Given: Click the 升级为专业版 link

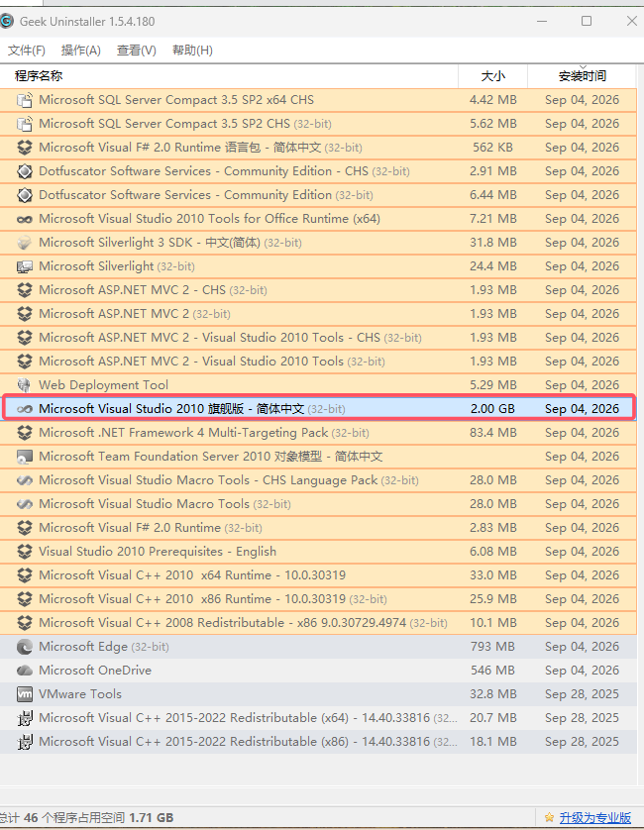Looking at the screenshot, I should point(595,817).
